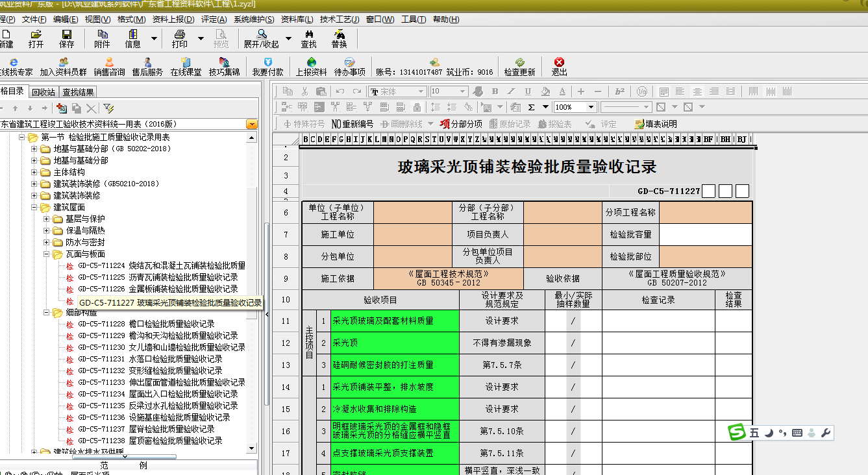This screenshot has width=868, height=475.
Task: Click the 检查更新 icon
Action: pyautogui.click(x=519, y=66)
